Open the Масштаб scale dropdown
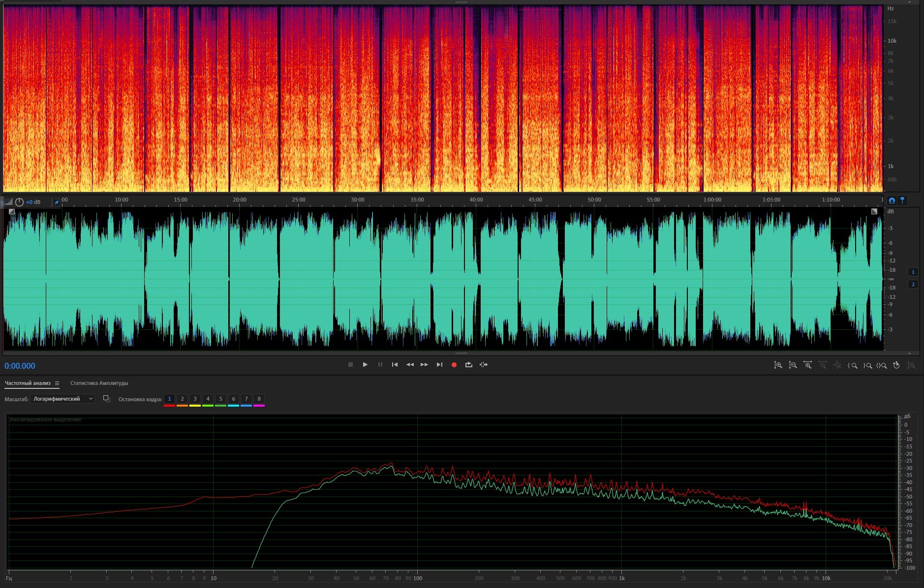The image size is (924, 588). click(x=62, y=399)
